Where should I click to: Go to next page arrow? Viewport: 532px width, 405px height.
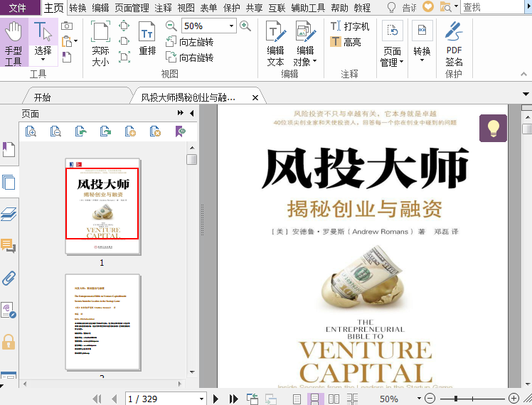pyautogui.click(x=216, y=399)
